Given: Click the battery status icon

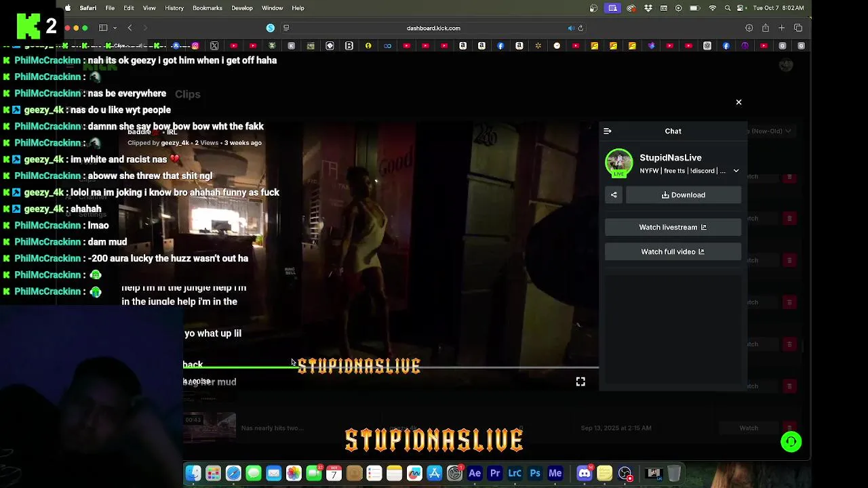Looking at the screenshot, I should click(695, 8).
